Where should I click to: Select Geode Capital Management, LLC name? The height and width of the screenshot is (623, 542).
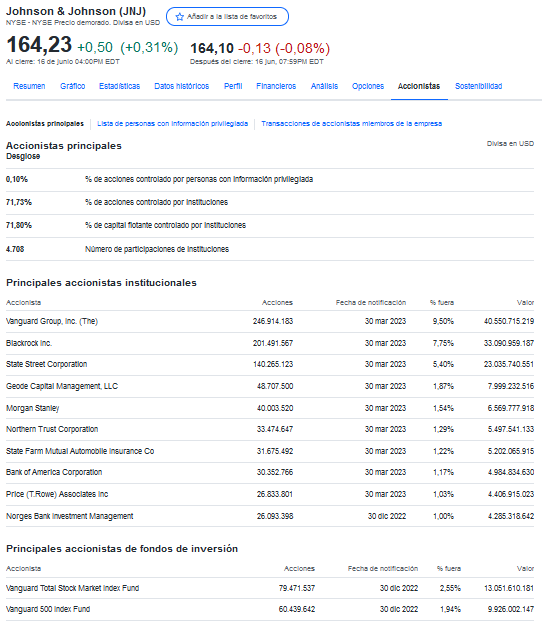click(x=62, y=386)
